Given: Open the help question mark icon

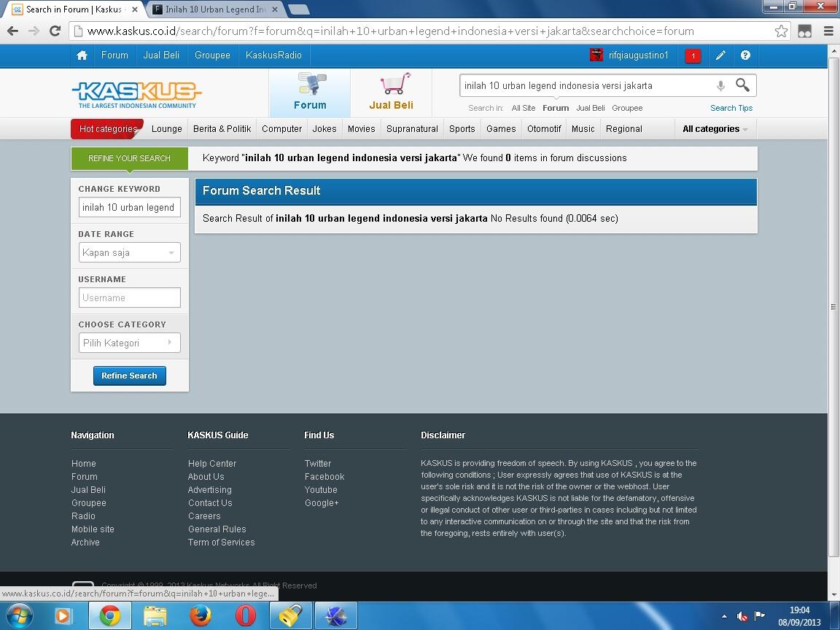Looking at the screenshot, I should pos(745,55).
